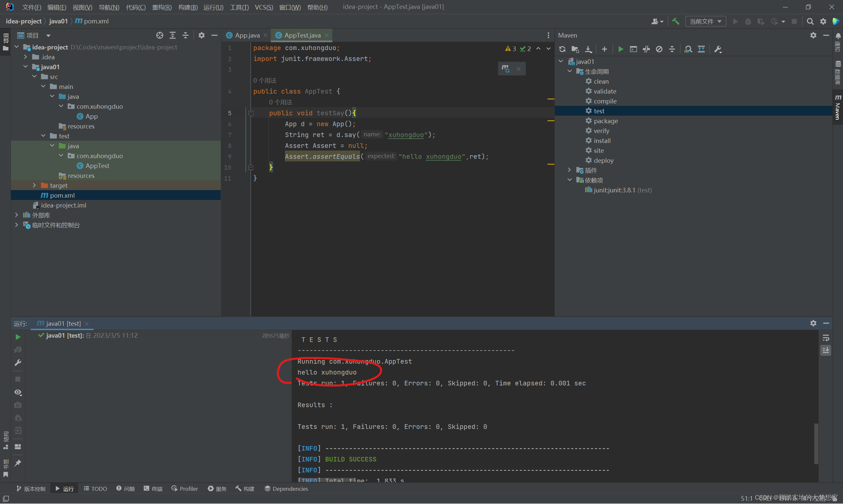Collapse 依赖项 node in Maven
Image resolution: width=843 pixels, height=504 pixels.
570,180
